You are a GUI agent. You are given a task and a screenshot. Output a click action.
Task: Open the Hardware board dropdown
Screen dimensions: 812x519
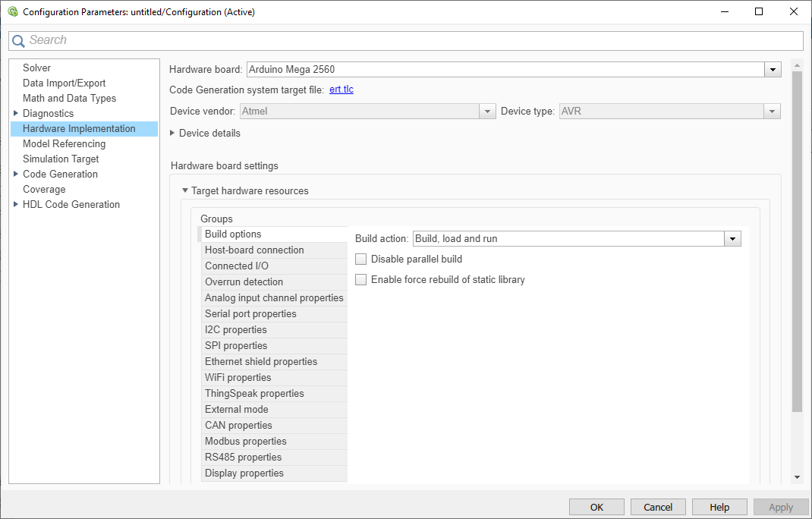coord(772,69)
